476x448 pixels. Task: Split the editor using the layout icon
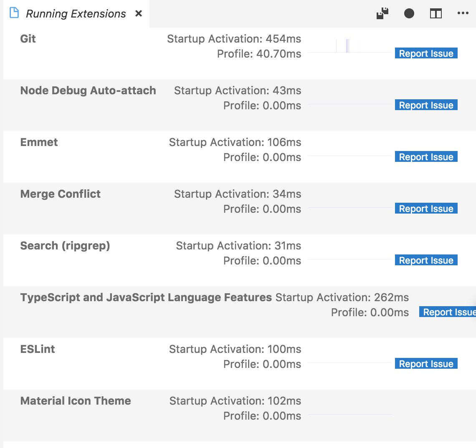(436, 13)
